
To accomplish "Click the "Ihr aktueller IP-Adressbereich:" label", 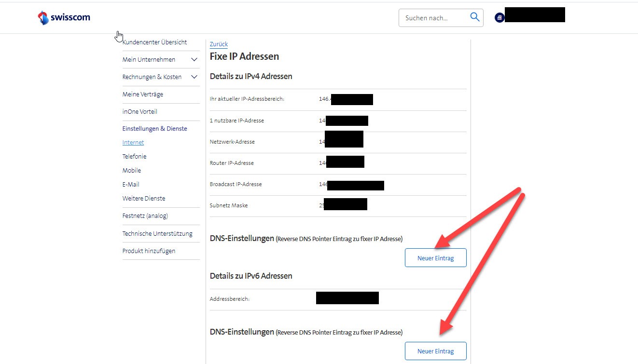I will click(x=247, y=99).
